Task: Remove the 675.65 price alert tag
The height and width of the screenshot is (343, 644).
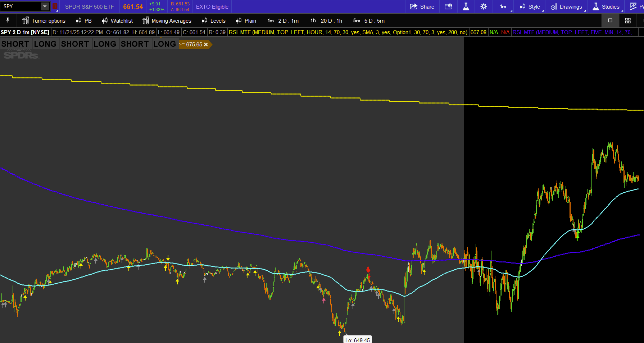Action: point(206,45)
